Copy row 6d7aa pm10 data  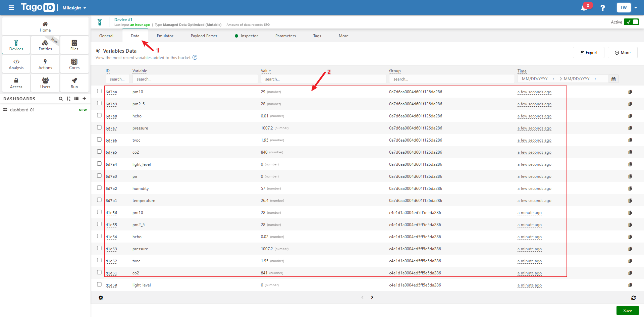pyautogui.click(x=630, y=92)
